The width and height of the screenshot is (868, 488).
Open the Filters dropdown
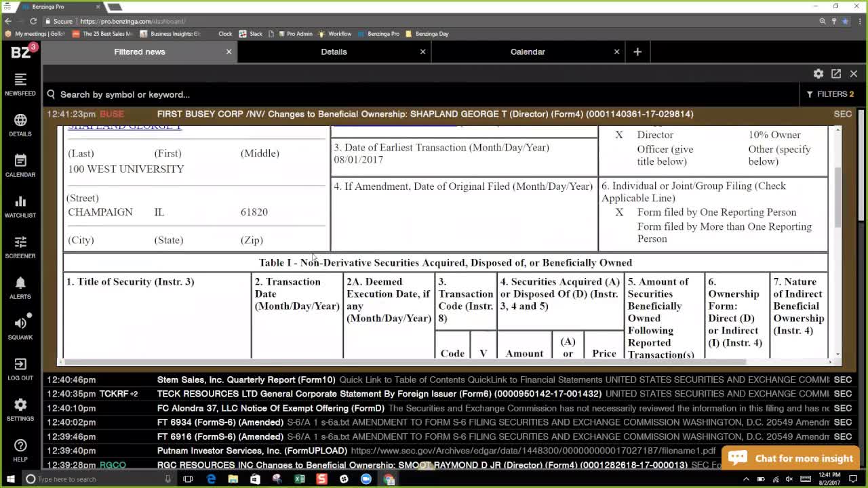830,94
